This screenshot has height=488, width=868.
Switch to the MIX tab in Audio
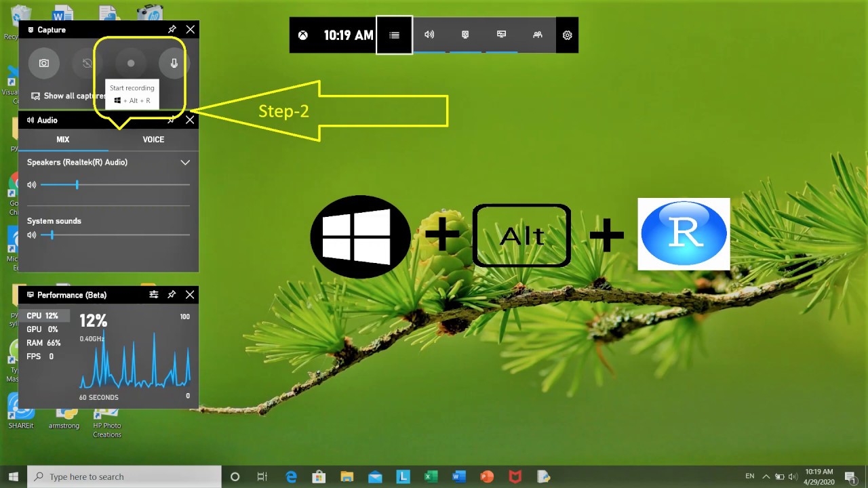tap(63, 140)
